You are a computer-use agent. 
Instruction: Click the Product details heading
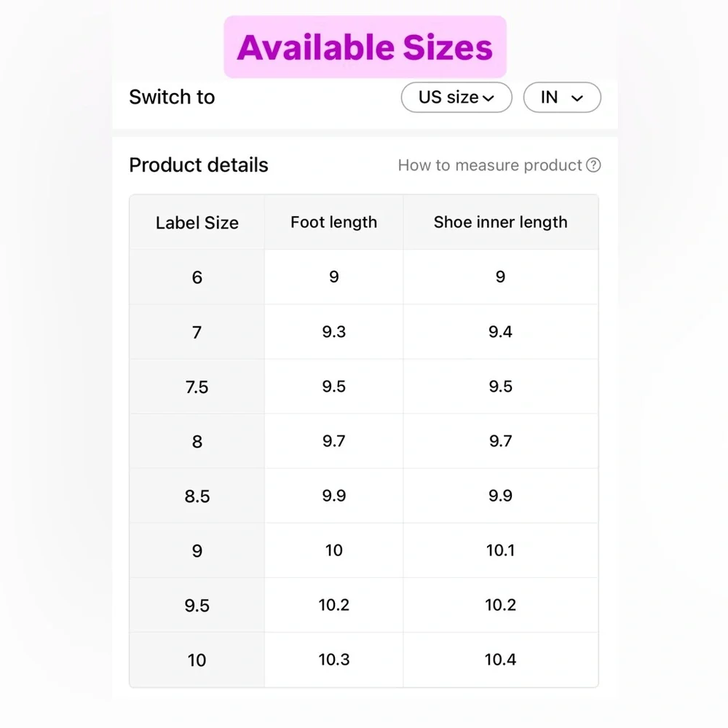pos(199,165)
